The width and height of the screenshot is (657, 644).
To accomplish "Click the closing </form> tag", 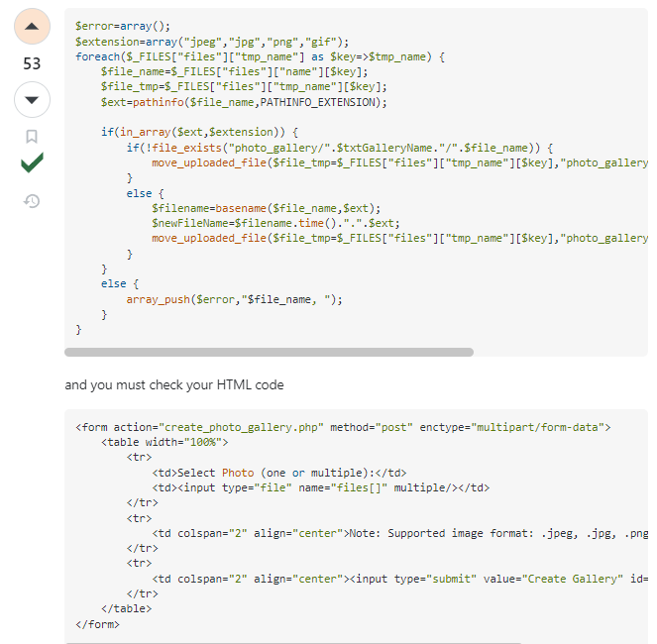I will click(x=97, y=624).
